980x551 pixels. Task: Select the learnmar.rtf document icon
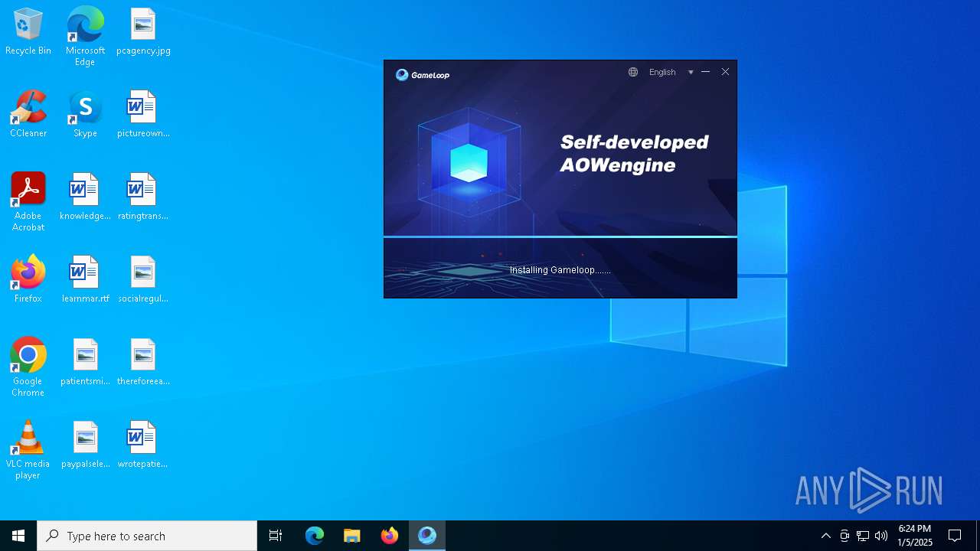tap(85, 279)
